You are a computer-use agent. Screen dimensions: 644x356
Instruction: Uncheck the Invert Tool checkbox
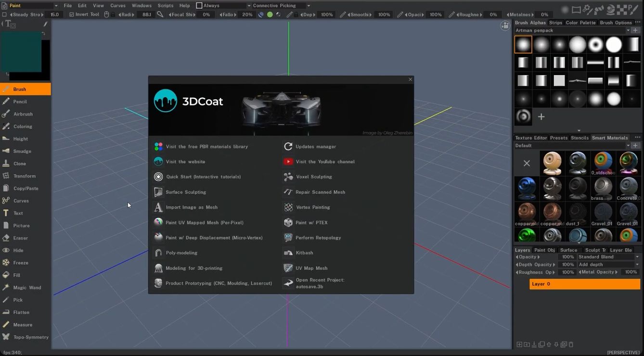pyautogui.click(x=72, y=14)
